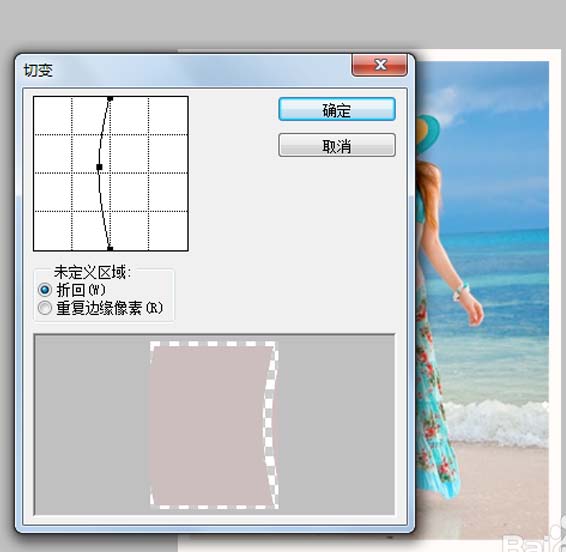Click the top control point of shear curve
Viewport: 566px width, 552px height.
click(110, 99)
